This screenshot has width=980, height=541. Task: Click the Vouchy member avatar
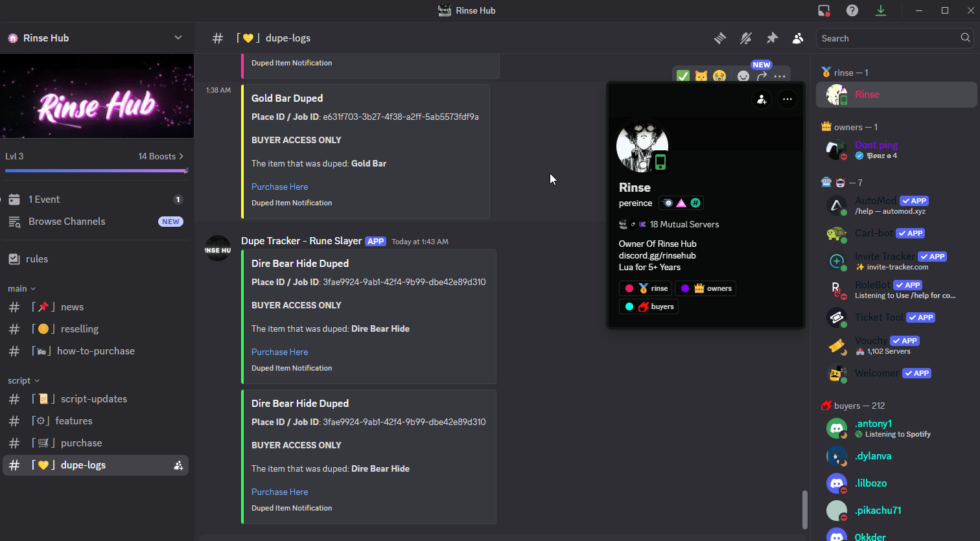click(837, 345)
